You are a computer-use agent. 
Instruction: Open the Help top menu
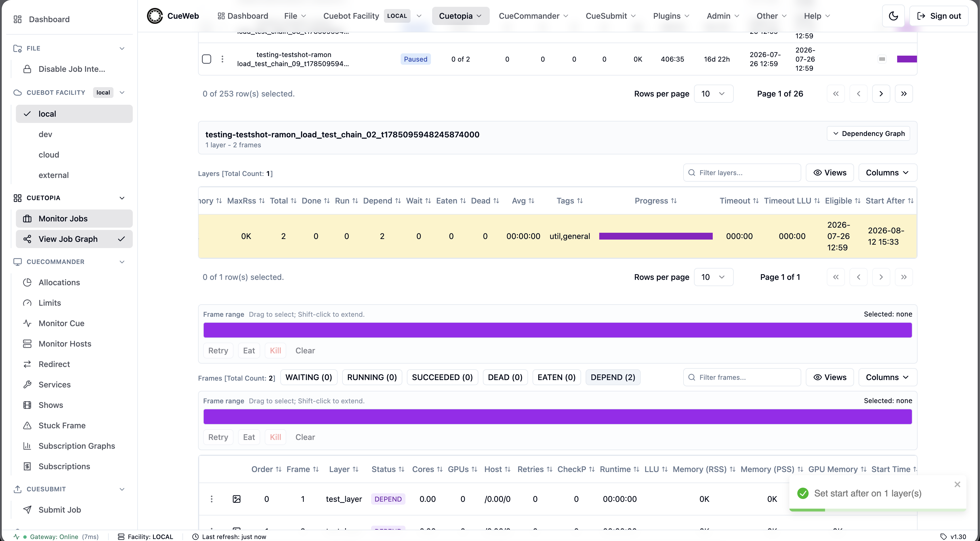[x=817, y=16]
